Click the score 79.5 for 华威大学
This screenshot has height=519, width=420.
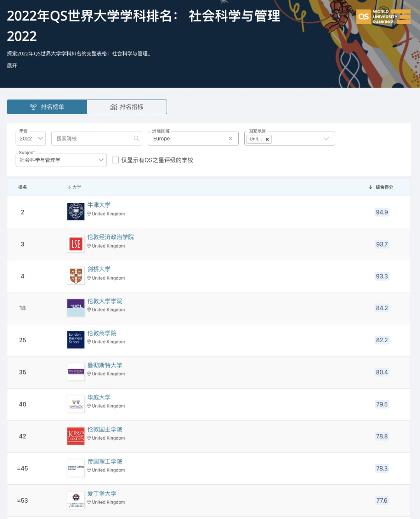[382, 404]
